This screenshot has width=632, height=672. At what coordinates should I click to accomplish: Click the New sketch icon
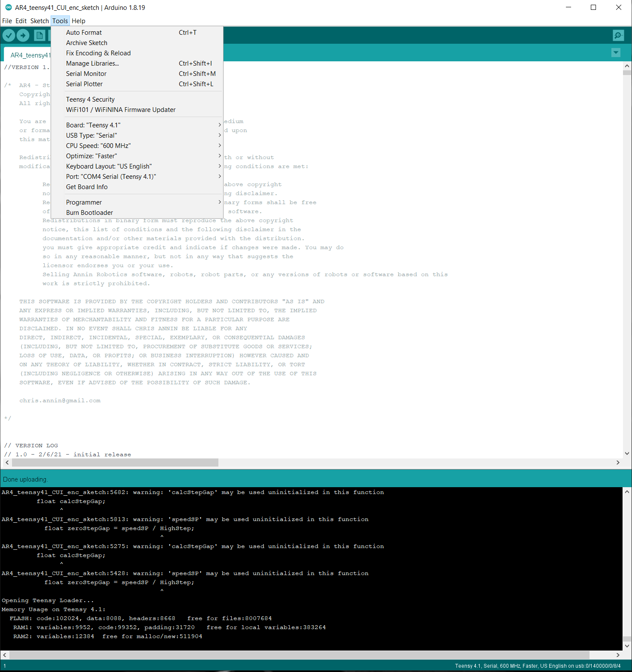[x=40, y=35]
